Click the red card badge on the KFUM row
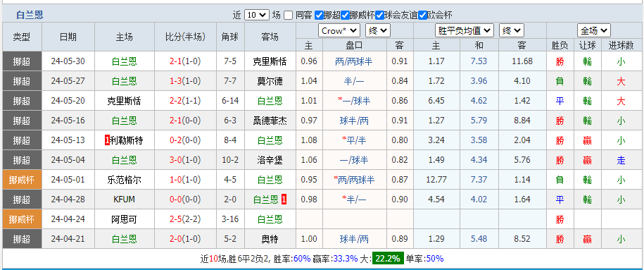This screenshot has width=644, height=270. pos(284,200)
